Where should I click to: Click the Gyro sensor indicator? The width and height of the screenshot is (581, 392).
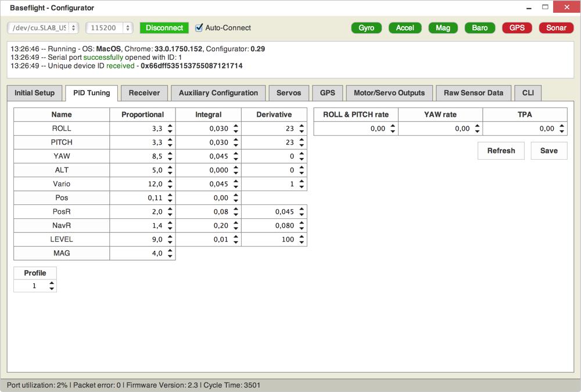click(366, 28)
